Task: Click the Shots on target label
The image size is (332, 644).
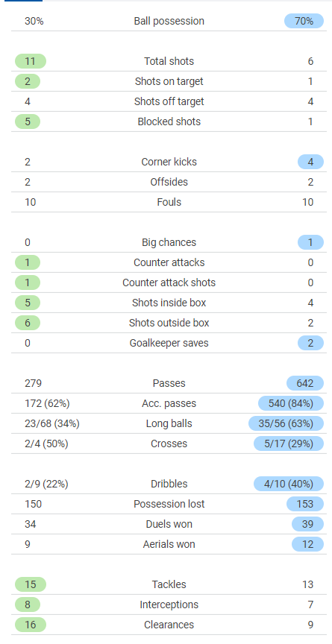Action: tap(169, 81)
